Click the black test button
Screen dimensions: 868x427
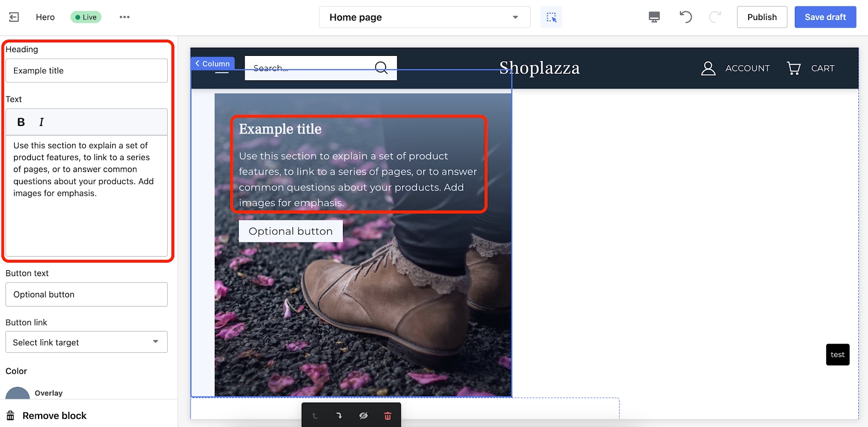(x=838, y=355)
